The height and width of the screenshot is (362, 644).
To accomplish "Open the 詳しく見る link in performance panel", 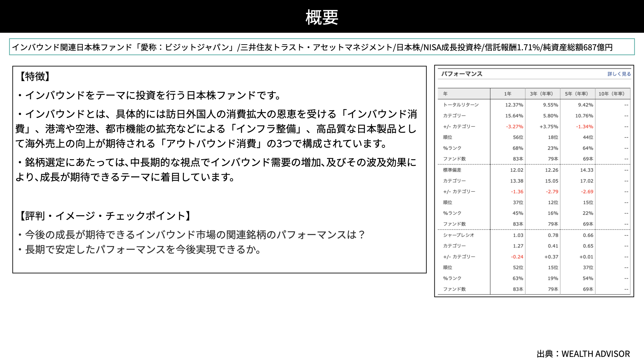I will 619,74.
